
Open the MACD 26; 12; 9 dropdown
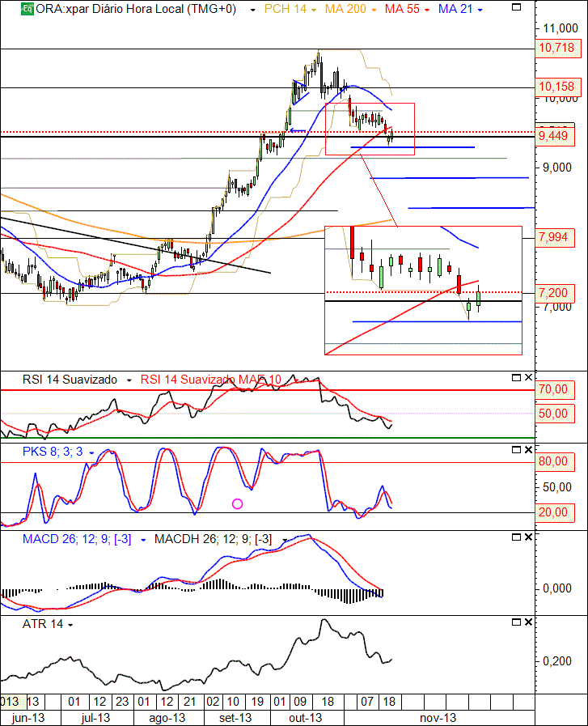143,540
